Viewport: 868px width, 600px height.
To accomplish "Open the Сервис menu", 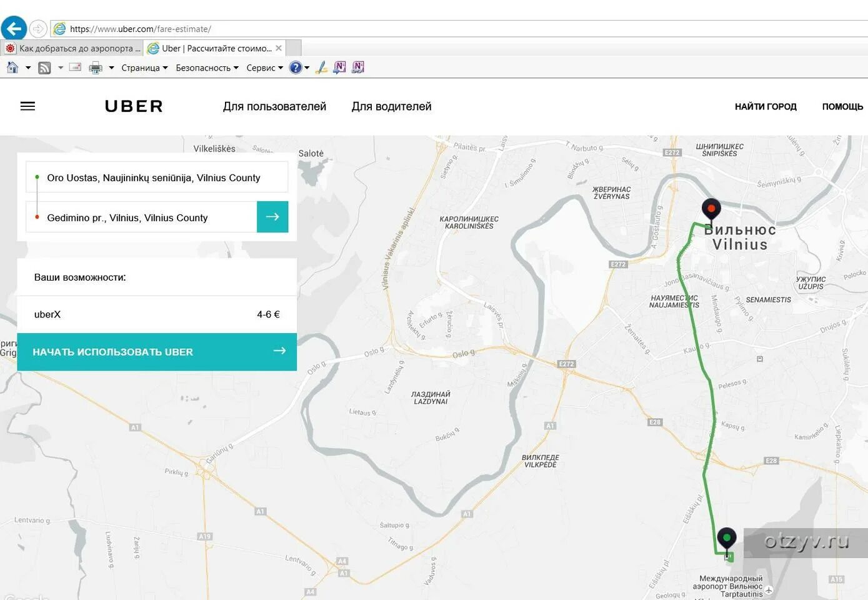I will pos(264,67).
